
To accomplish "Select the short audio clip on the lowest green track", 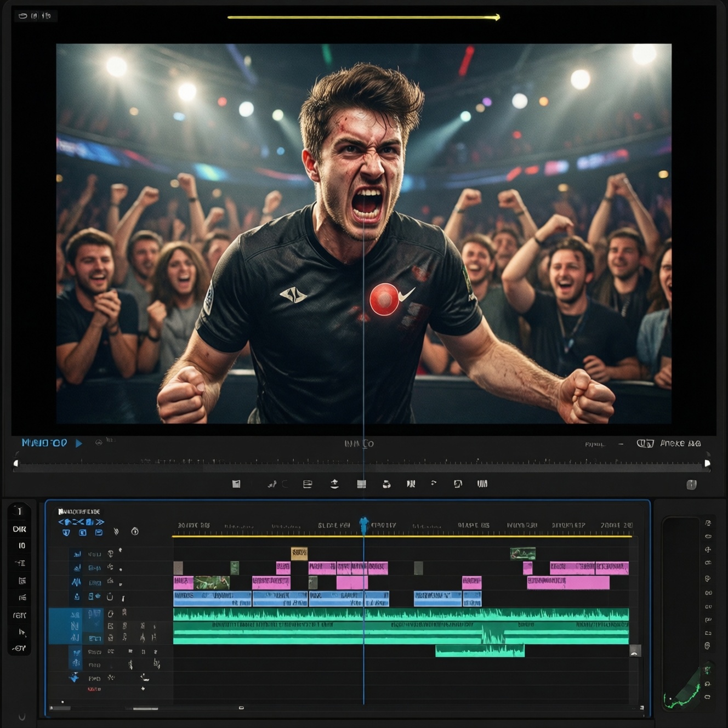I will tap(480, 651).
